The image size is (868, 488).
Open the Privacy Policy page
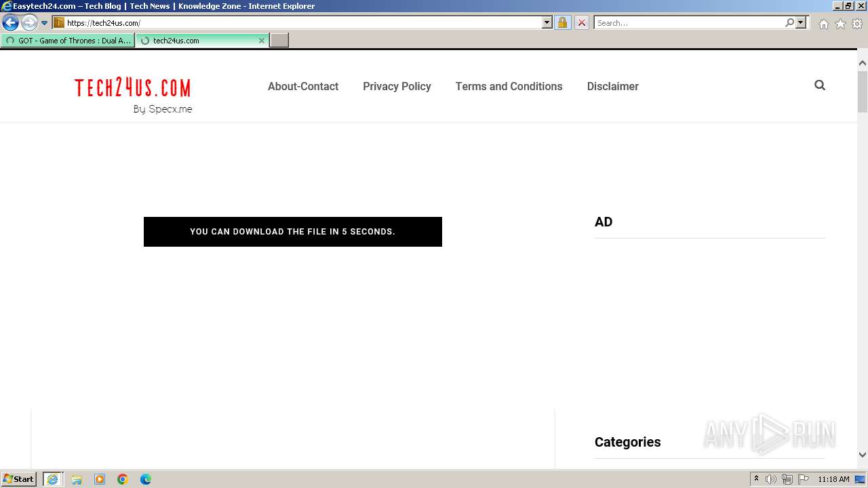[x=397, y=86]
